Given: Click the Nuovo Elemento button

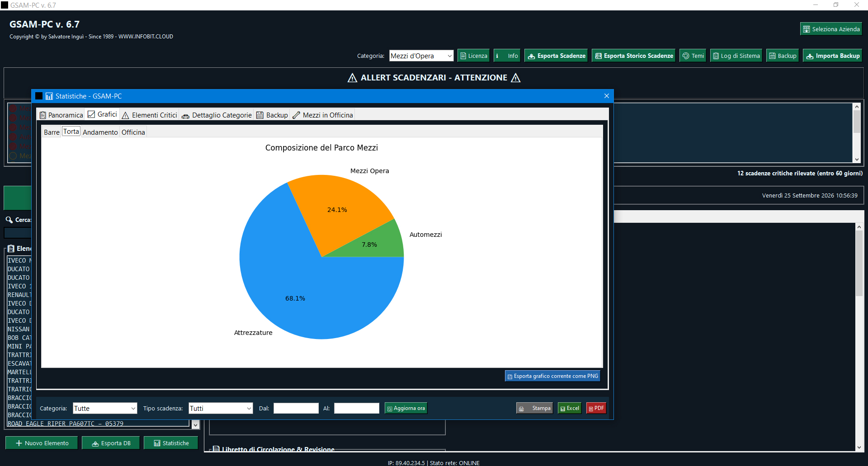Looking at the screenshot, I should tap(42, 443).
